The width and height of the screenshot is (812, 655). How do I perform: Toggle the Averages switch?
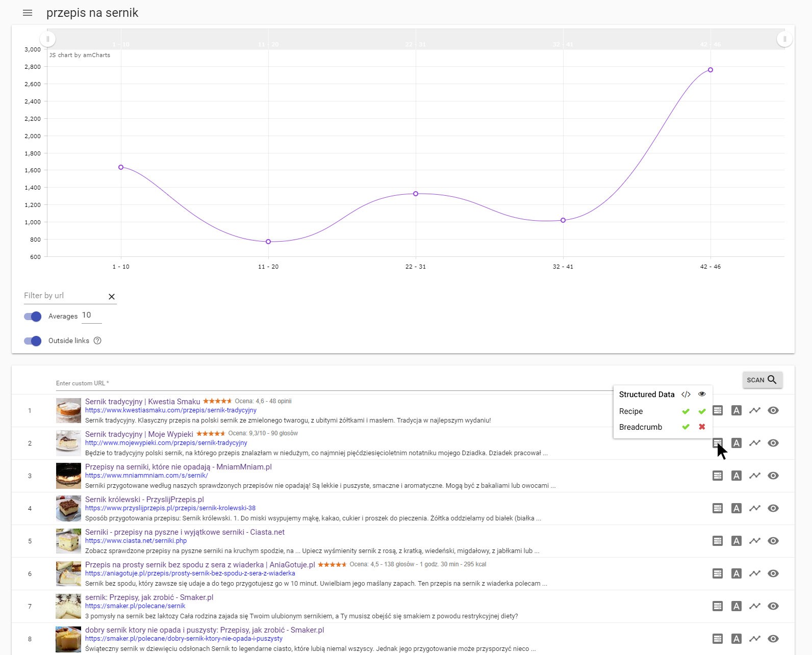pos(33,317)
